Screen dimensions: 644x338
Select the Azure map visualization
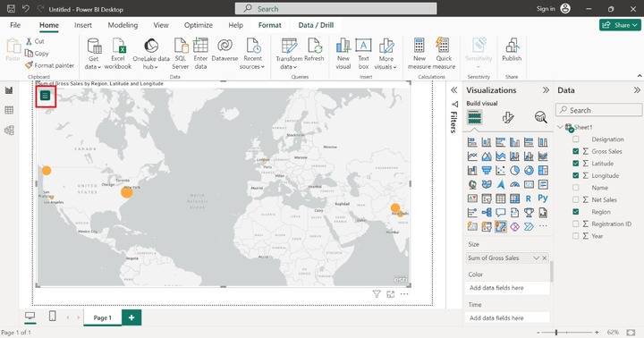point(500,184)
